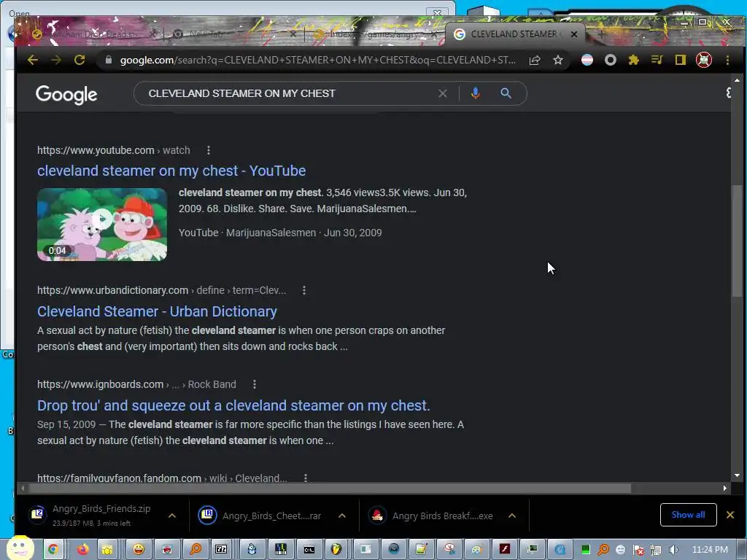Open the 7z archive app in taskbar
Screen dimensions: 747x560
pyautogui.click(x=221, y=549)
